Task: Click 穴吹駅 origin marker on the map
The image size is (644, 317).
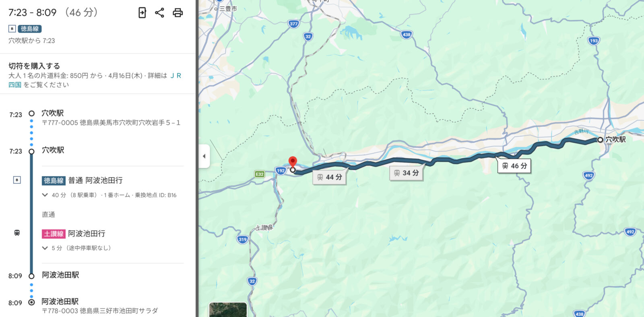Action: [x=600, y=140]
